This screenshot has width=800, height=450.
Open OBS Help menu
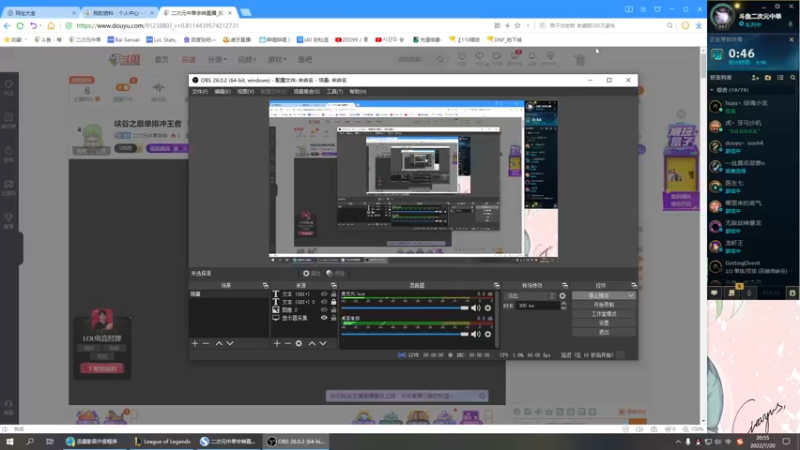pos(358,92)
